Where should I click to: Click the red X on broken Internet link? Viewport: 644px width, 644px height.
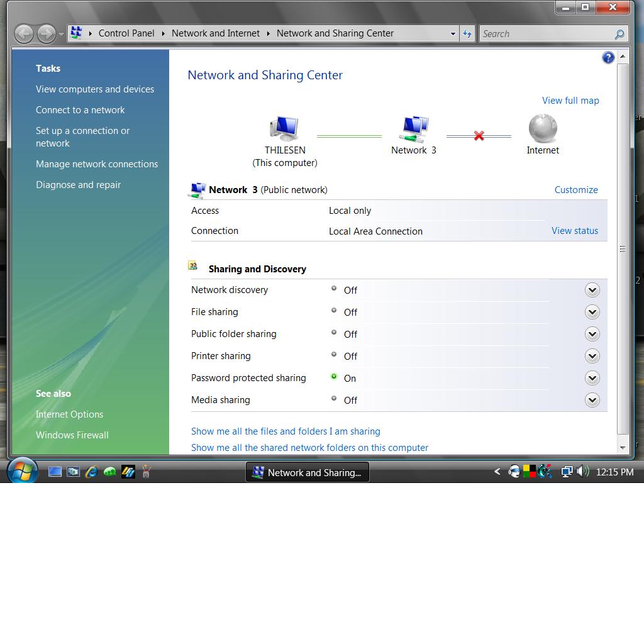[x=479, y=136]
